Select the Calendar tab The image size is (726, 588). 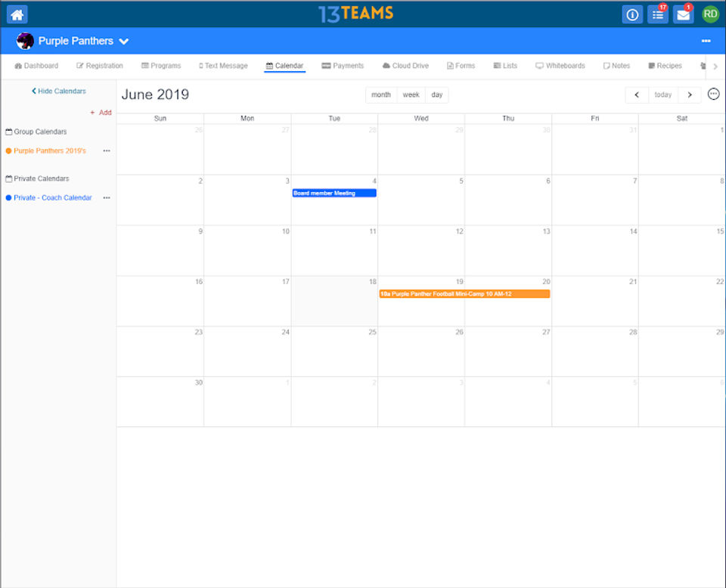tap(285, 66)
